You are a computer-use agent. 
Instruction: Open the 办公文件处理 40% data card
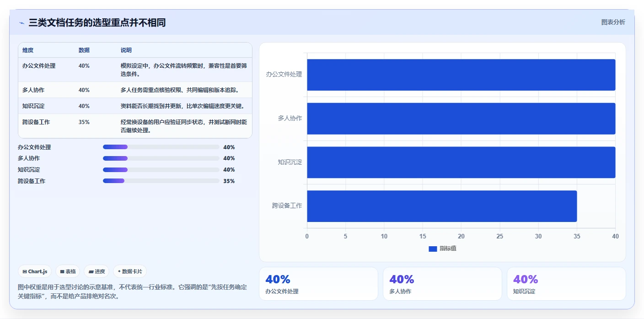coord(318,284)
